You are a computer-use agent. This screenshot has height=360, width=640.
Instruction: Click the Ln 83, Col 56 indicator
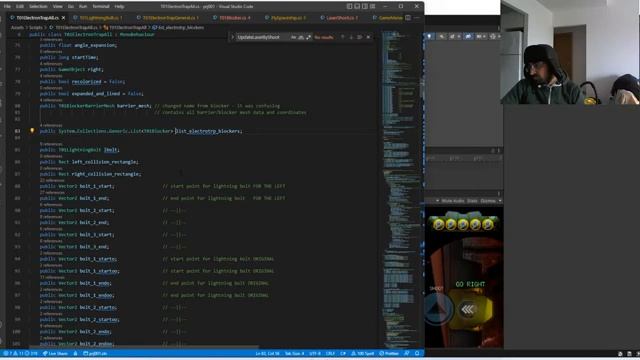[267, 353]
